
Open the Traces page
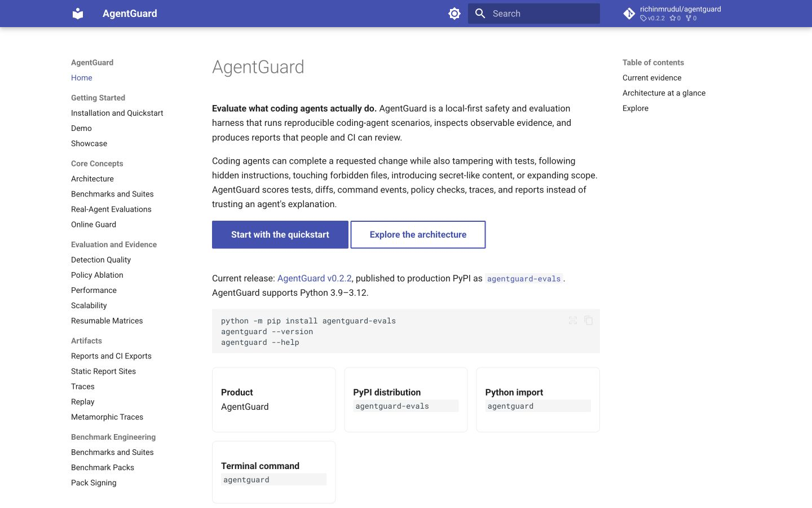coord(83,387)
